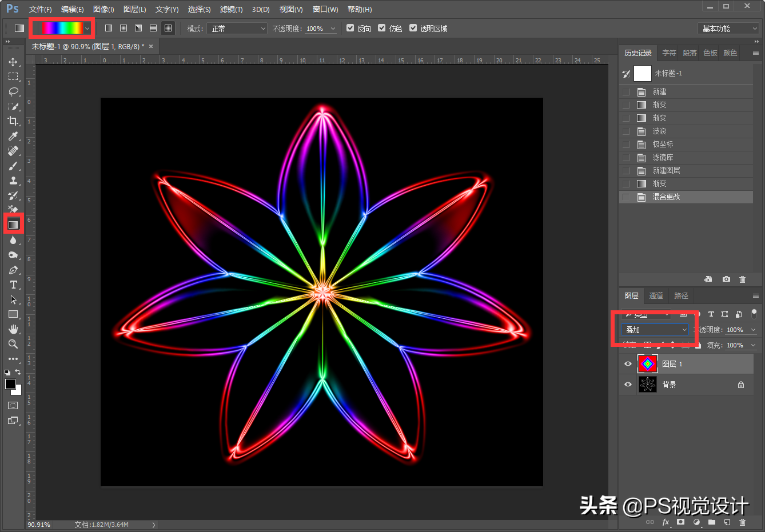Select the Hand tool

tap(13, 329)
